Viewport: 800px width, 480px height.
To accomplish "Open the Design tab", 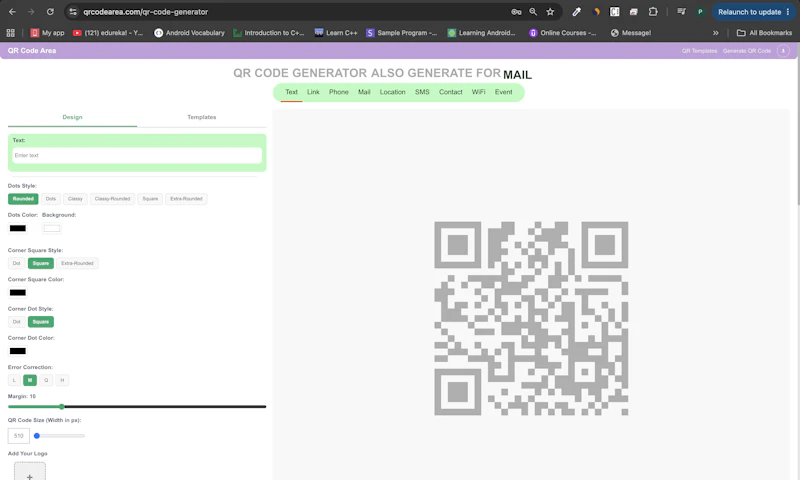I will point(72,117).
